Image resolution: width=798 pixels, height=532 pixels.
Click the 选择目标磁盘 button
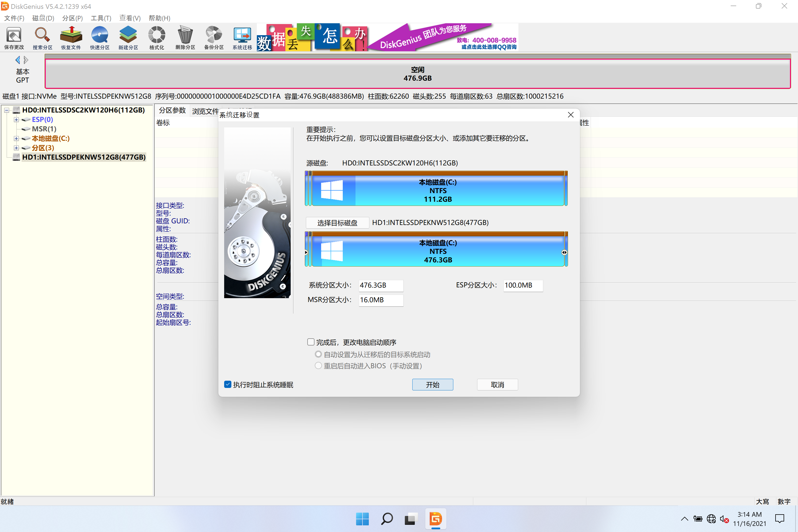337,222
